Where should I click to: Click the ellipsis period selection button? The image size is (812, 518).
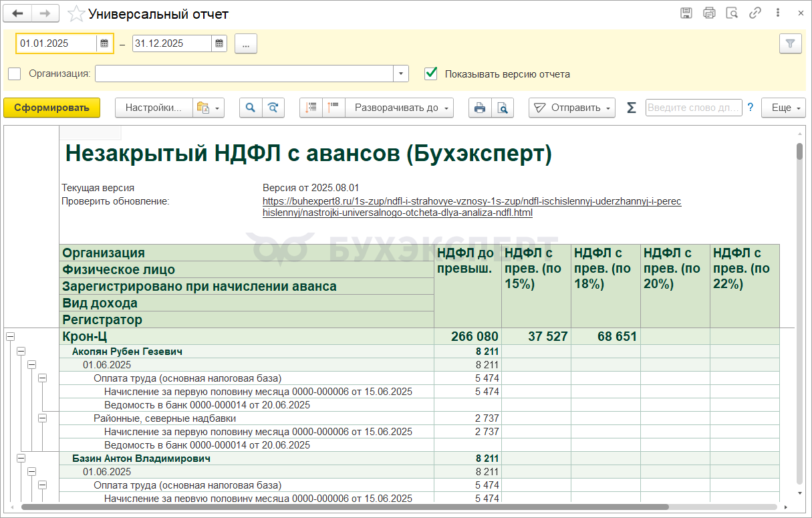tap(246, 43)
